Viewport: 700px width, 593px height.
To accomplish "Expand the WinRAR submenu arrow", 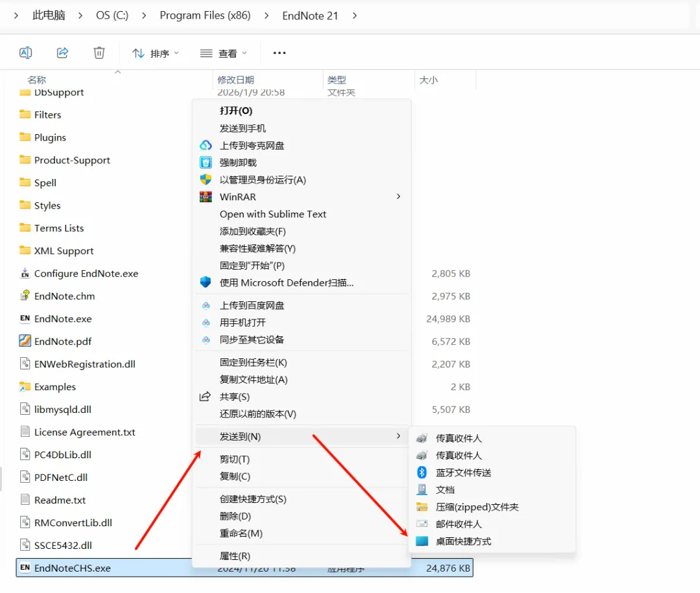I will tap(398, 196).
